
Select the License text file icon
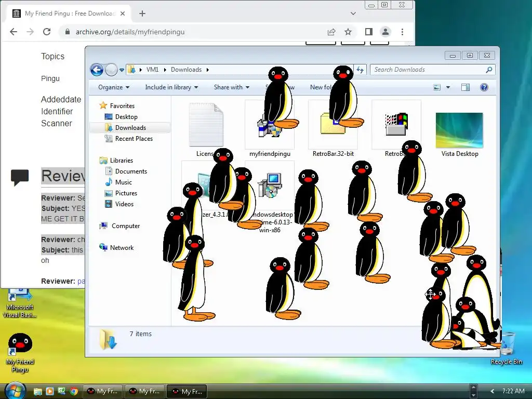[x=206, y=125]
